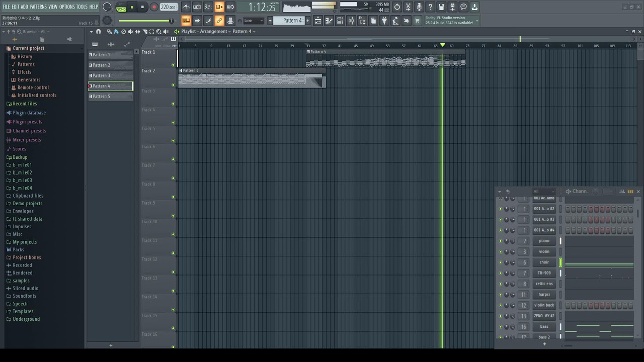Open the channel rack options arrow
This screenshot has width=644, height=362.
(499, 192)
